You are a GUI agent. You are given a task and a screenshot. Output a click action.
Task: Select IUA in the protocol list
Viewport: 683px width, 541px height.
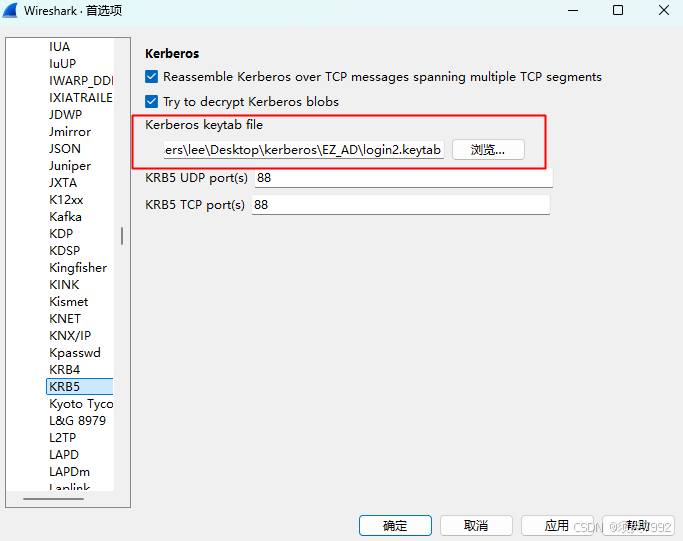60,47
